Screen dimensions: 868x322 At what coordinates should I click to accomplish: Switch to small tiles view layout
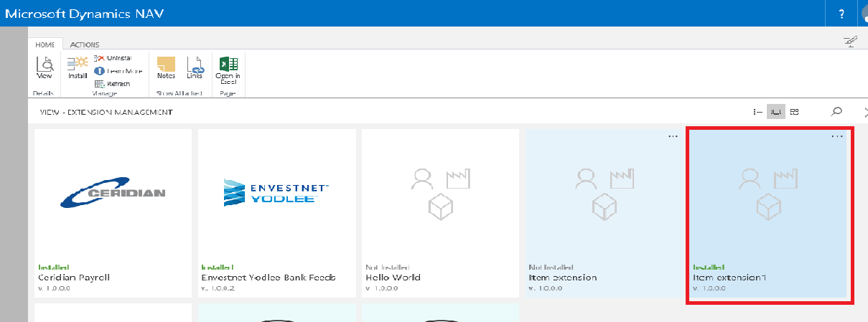pos(794,112)
